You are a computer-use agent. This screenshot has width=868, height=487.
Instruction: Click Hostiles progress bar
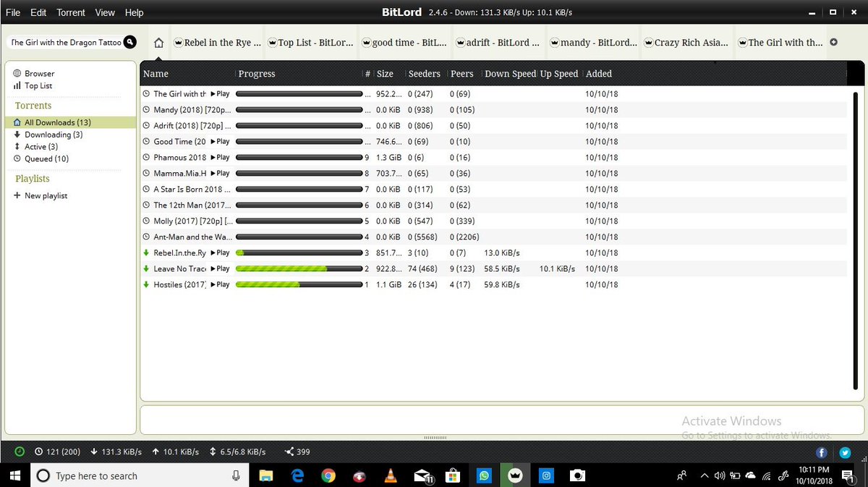[299, 285]
